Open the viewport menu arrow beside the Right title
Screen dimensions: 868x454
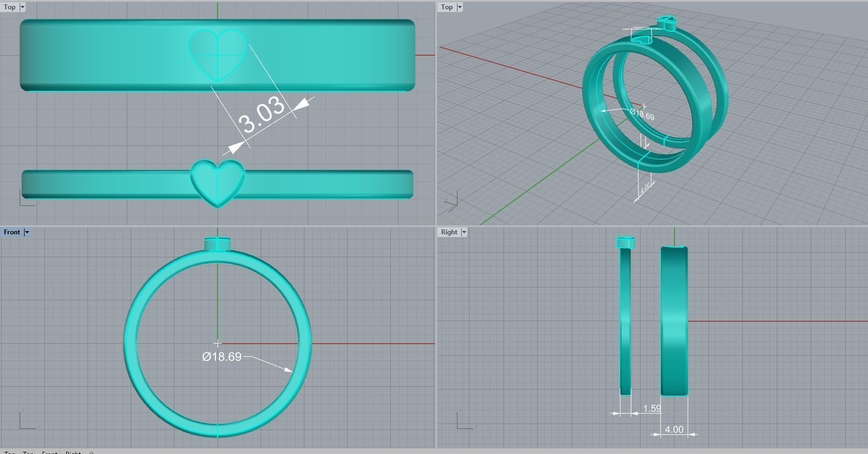[x=464, y=232]
